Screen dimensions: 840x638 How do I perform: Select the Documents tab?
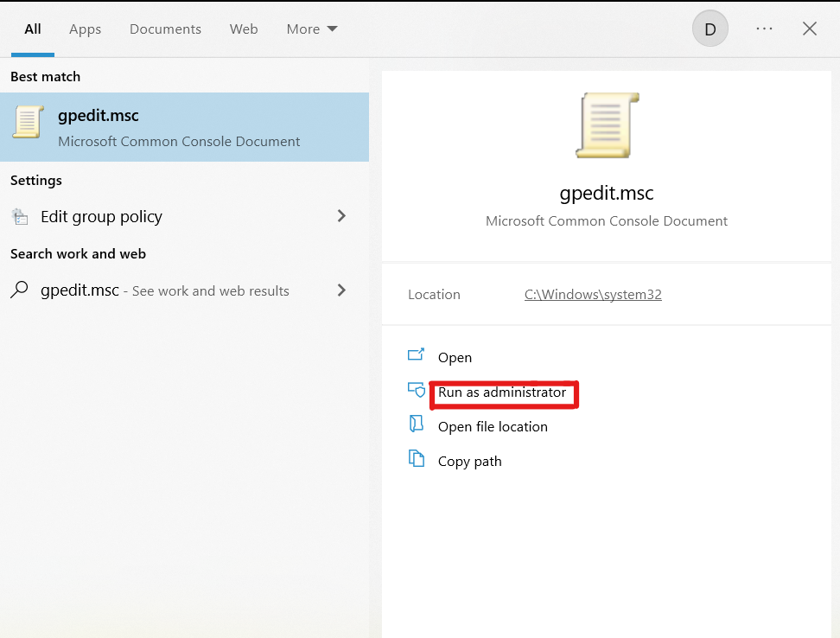tap(165, 29)
